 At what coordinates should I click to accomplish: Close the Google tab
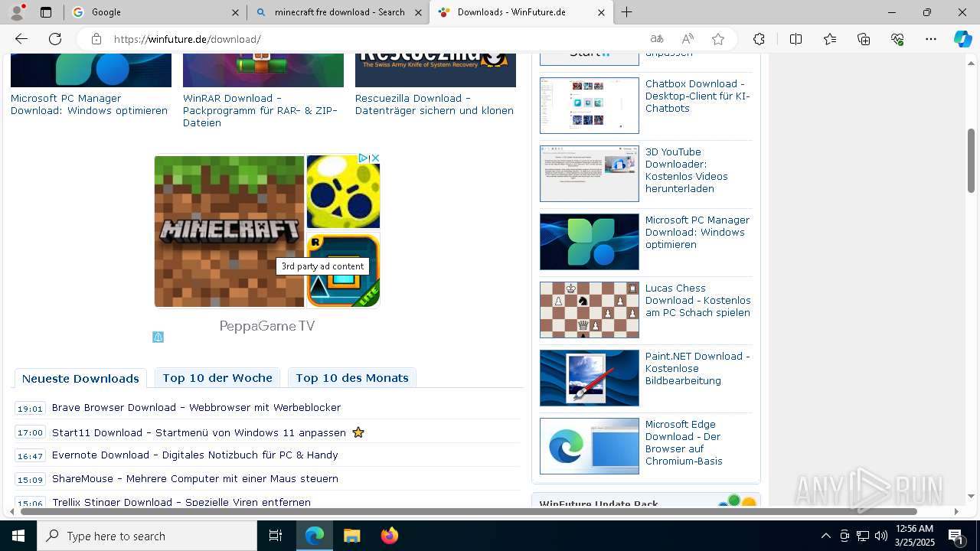click(234, 12)
